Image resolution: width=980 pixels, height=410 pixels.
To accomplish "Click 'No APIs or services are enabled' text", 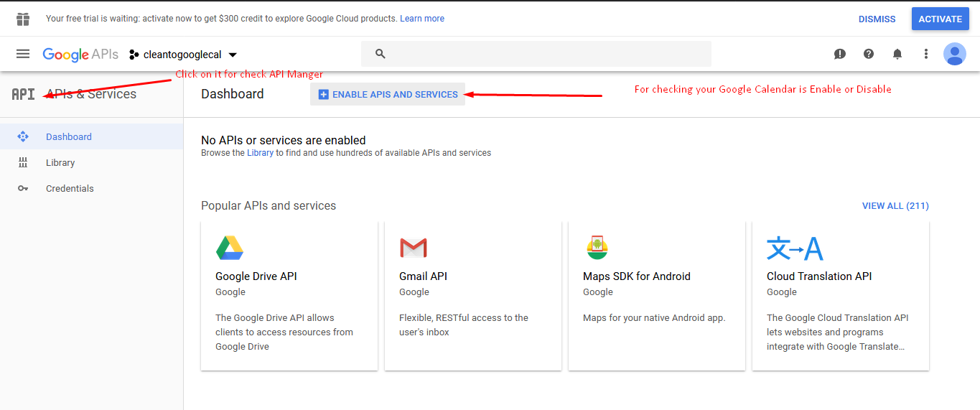I will (284, 140).
